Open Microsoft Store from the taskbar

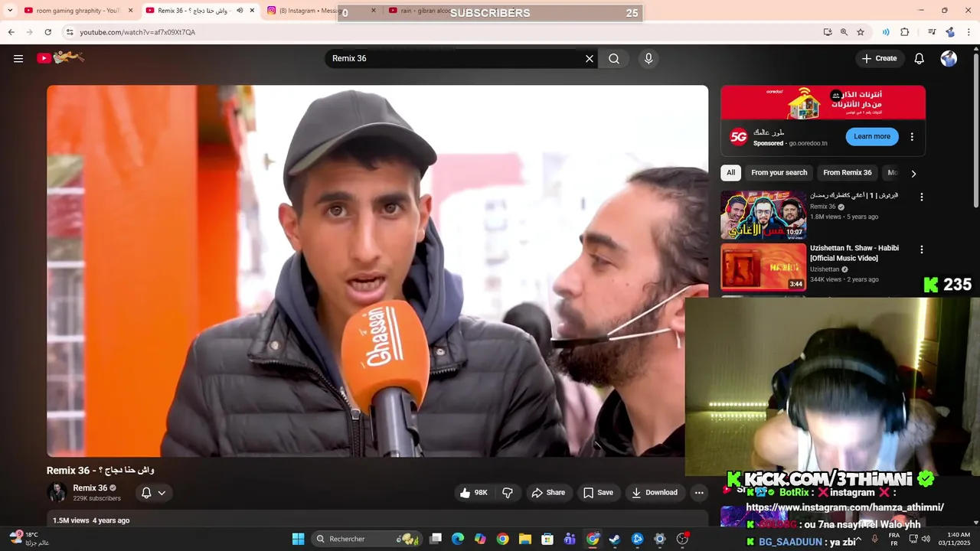(x=547, y=539)
